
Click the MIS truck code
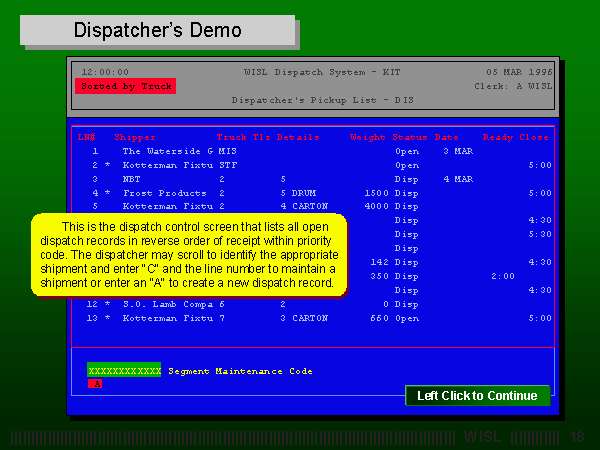coord(228,151)
